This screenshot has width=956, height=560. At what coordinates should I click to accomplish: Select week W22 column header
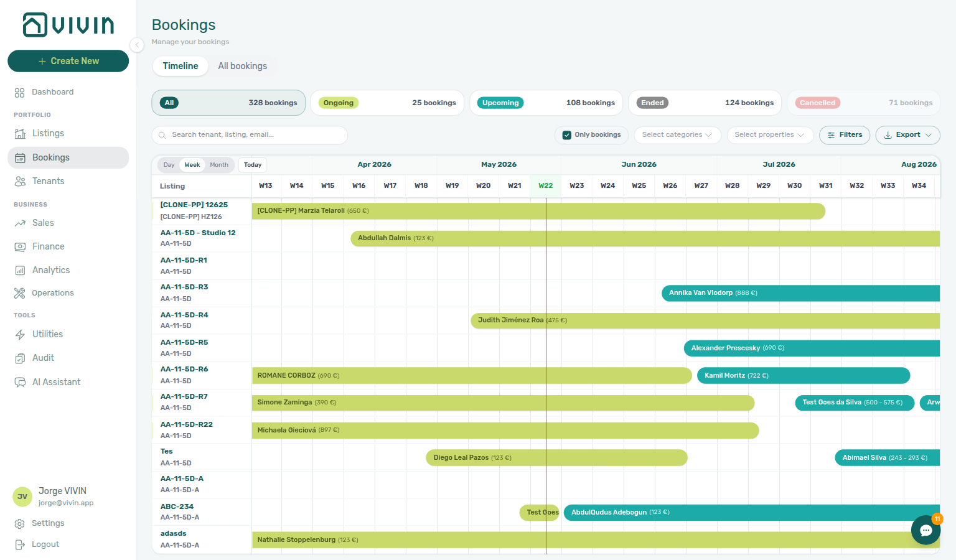[546, 185]
